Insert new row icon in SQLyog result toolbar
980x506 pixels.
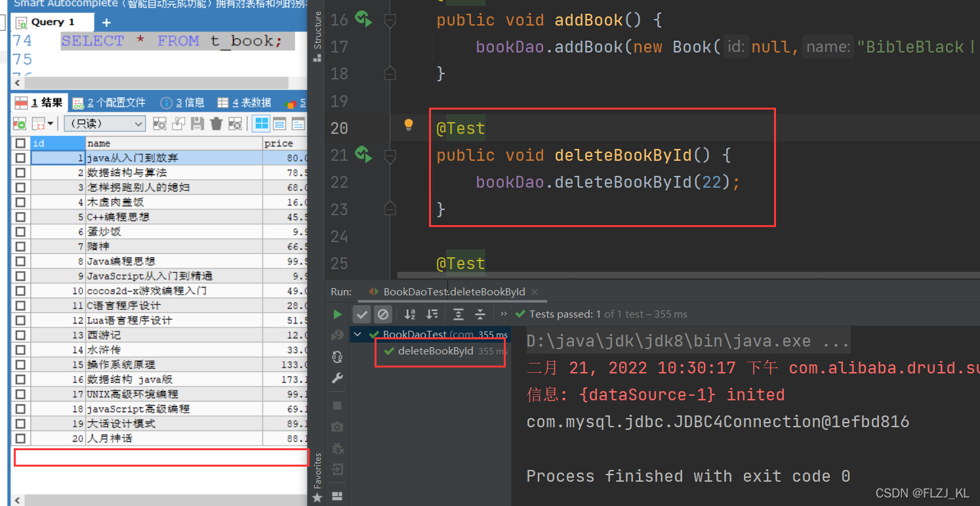[x=159, y=123]
